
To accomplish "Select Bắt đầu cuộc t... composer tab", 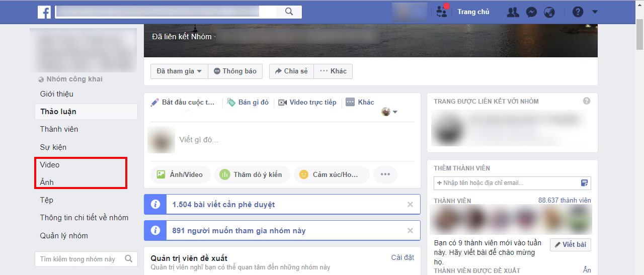I will (183, 102).
